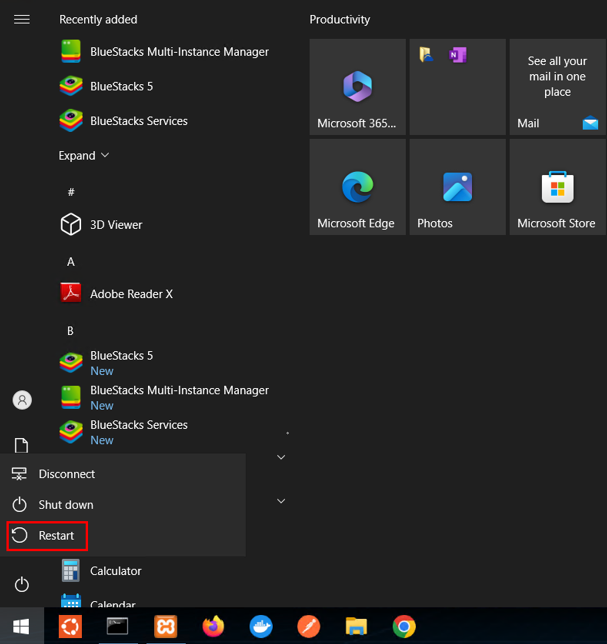
Task: Open XAMPP from the taskbar
Action: (x=166, y=626)
